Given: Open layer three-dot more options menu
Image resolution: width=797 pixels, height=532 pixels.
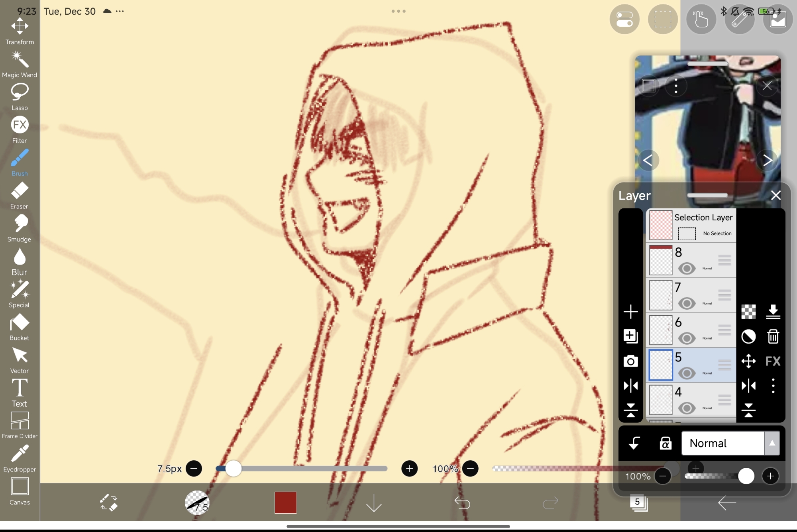Looking at the screenshot, I should (773, 386).
